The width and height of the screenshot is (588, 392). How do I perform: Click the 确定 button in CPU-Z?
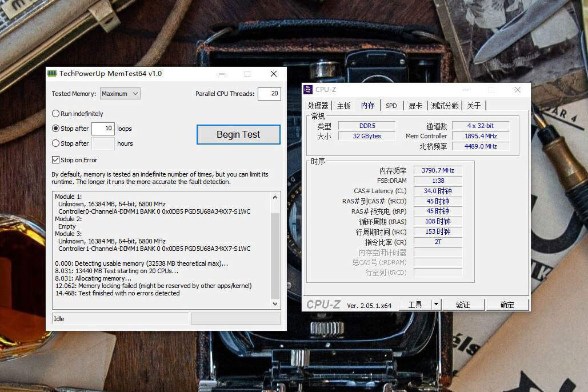tap(507, 305)
